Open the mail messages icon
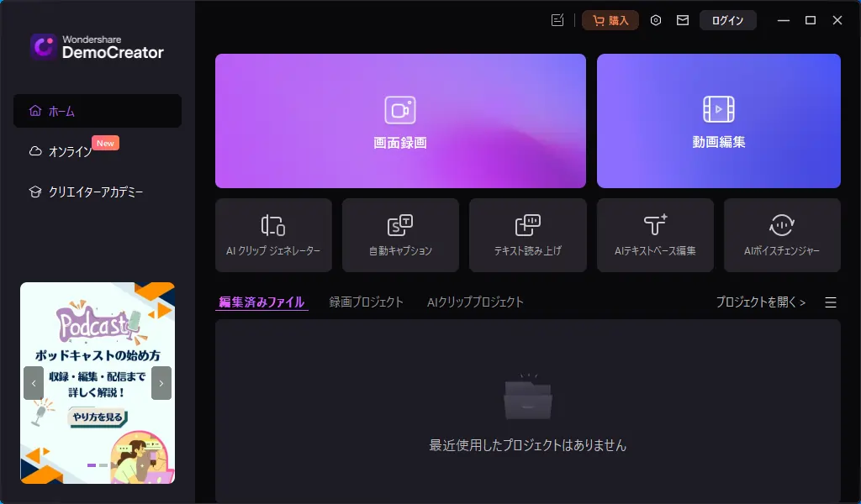The image size is (861, 504). [x=682, y=20]
